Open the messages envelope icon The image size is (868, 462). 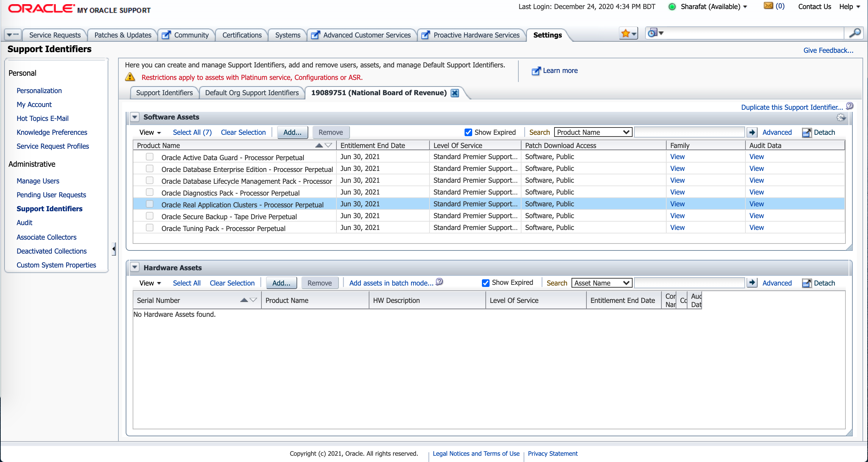tap(768, 6)
